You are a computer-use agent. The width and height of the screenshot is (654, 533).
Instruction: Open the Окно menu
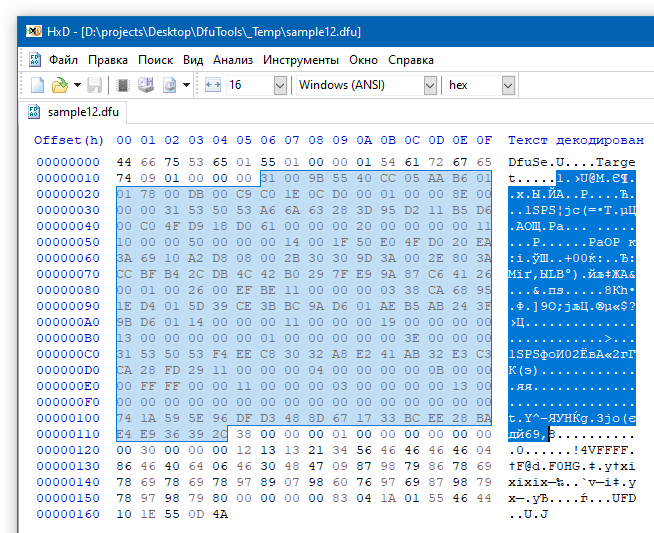click(x=363, y=60)
